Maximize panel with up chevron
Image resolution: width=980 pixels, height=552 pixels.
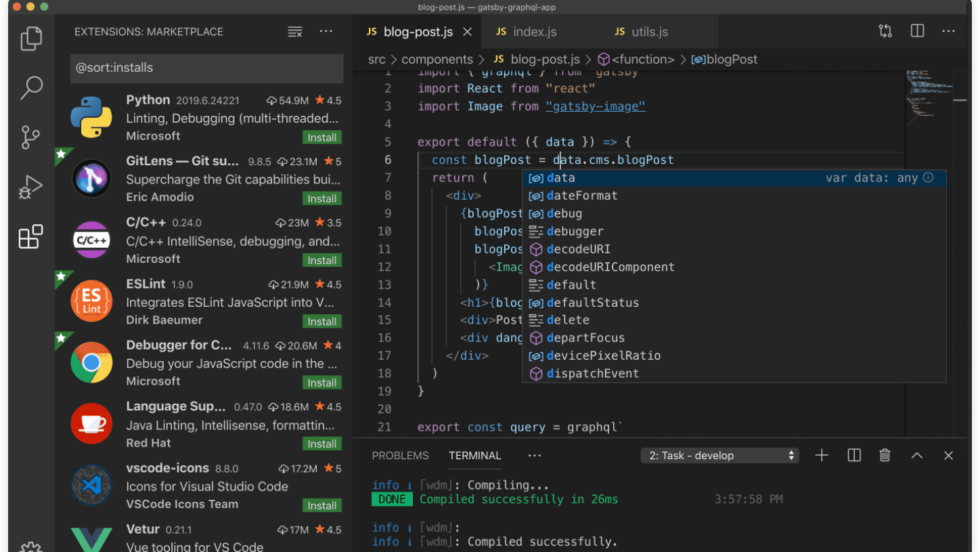917,456
